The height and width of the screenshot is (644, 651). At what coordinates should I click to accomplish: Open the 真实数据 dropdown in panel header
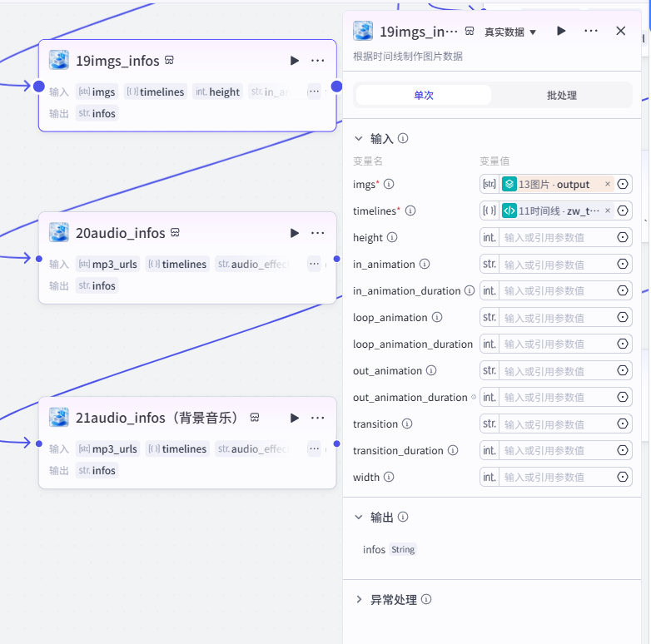(510, 32)
